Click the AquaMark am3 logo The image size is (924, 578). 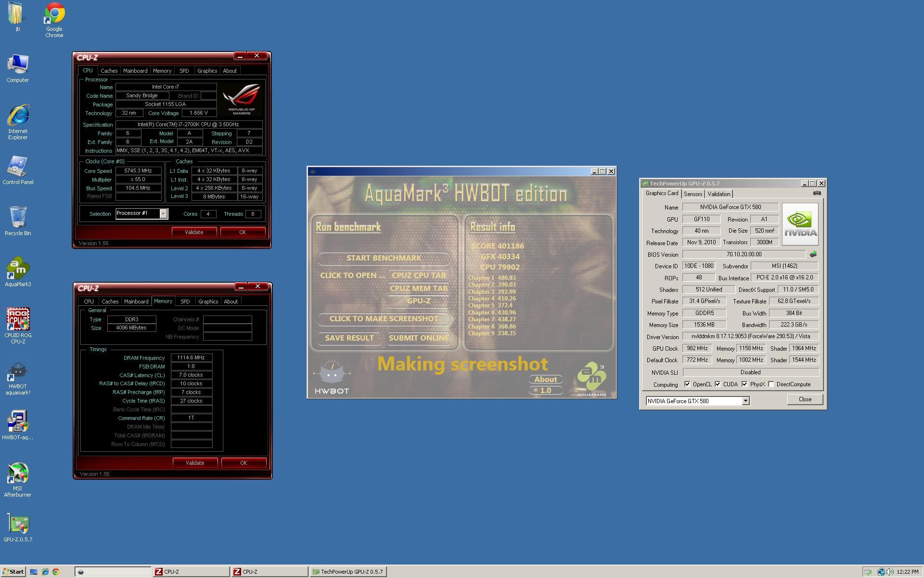[591, 380]
